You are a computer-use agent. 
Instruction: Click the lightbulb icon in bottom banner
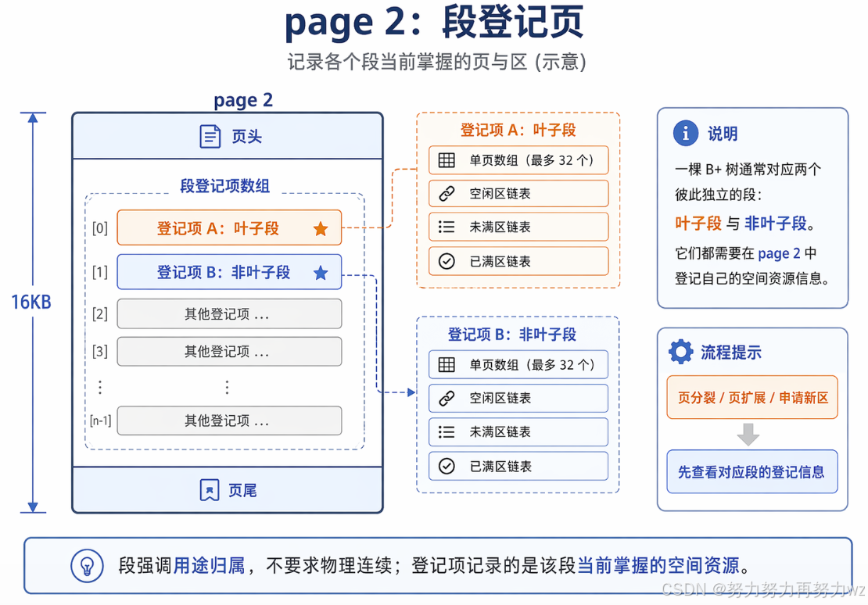[x=87, y=566]
